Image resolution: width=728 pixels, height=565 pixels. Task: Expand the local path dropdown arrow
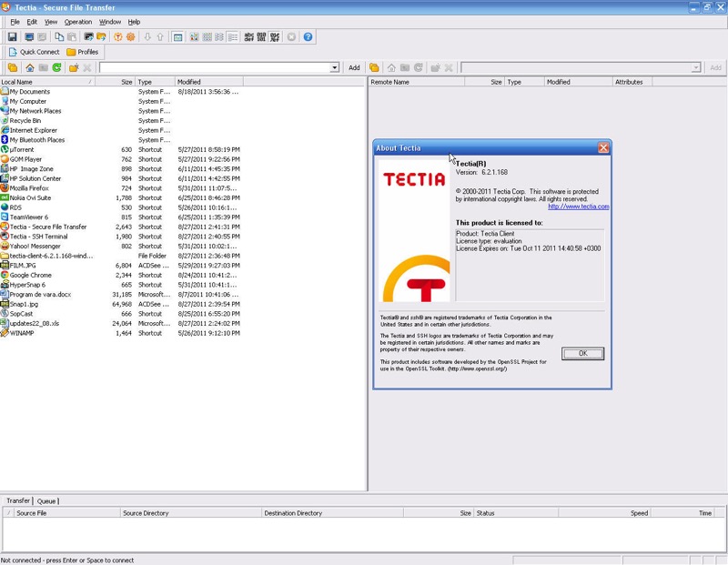click(334, 68)
